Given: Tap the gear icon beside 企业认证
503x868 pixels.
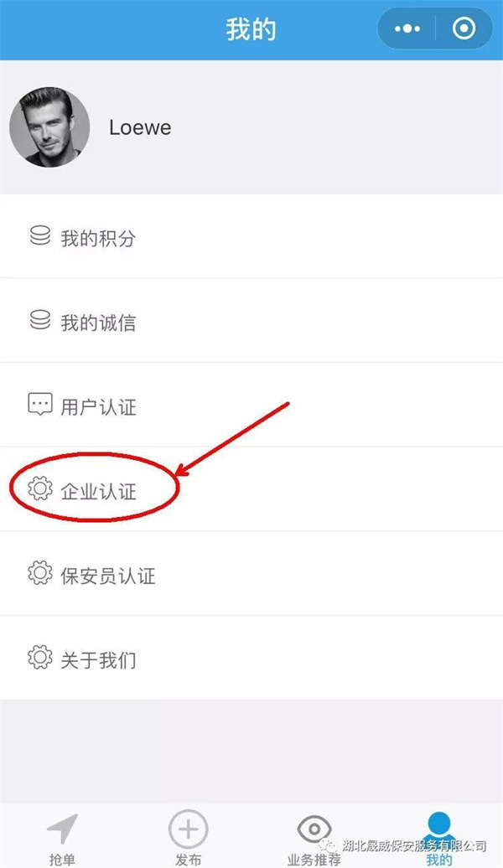Looking at the screenshot, I should click(x=40, y=489).
